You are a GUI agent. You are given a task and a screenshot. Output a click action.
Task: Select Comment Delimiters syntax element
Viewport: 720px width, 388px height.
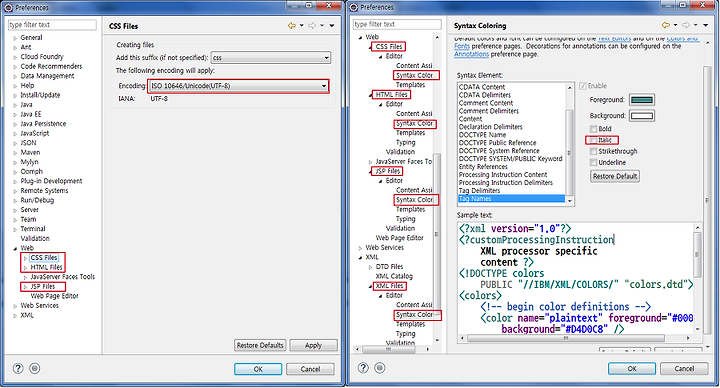489,111
